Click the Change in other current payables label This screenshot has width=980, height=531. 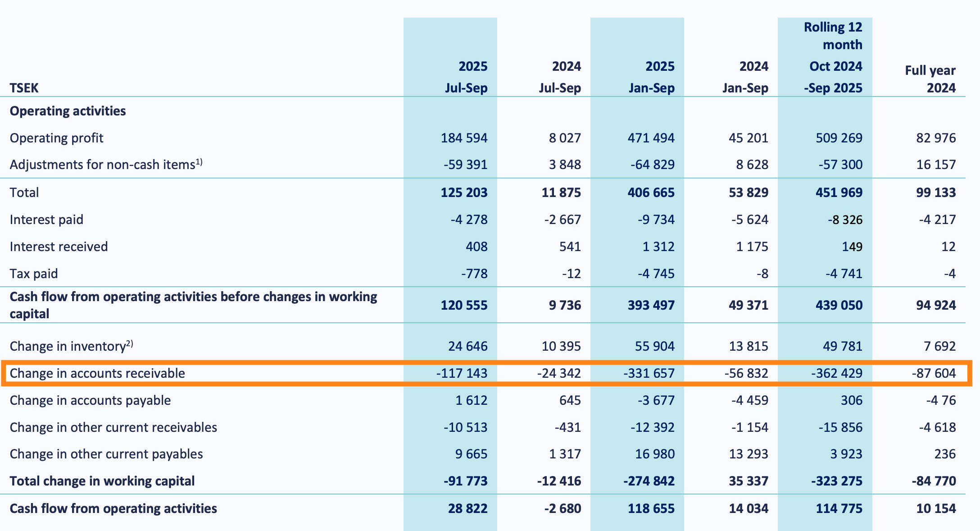[106, 454]
